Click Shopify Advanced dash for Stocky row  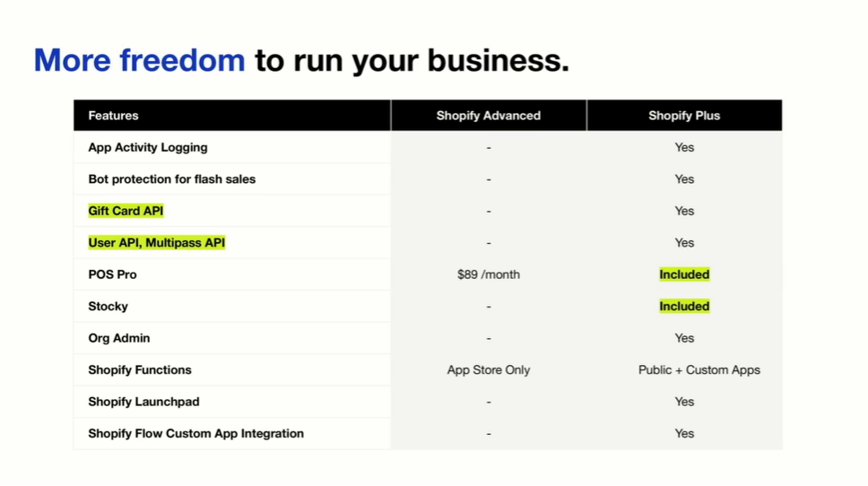tap(488, 307)
